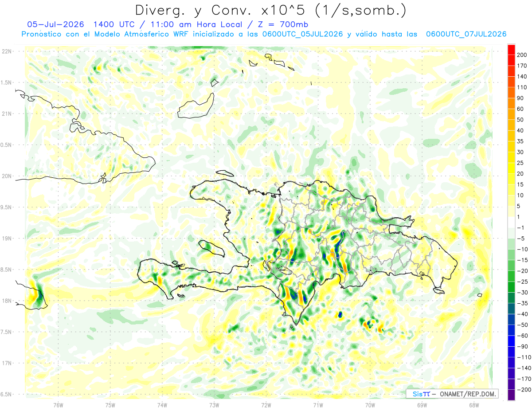Image resolution: width=532 pixels, height=411 pixels.
Task: Click the '74W' longitude label
Action: click(x=162, y=405)
